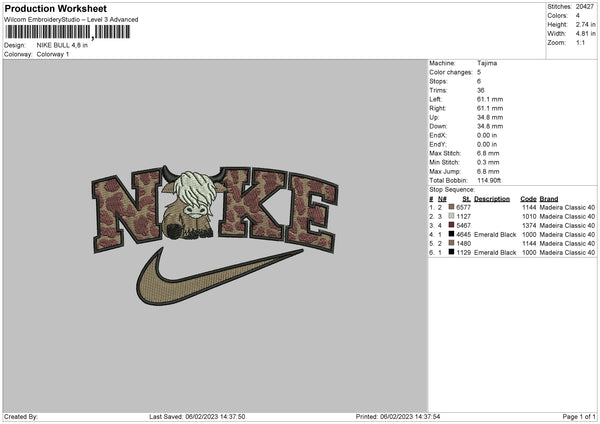The width and height of the screenshot is (600, 424).
Task: Click the brown swatch for stop 5
Action: tap(451, 243)
